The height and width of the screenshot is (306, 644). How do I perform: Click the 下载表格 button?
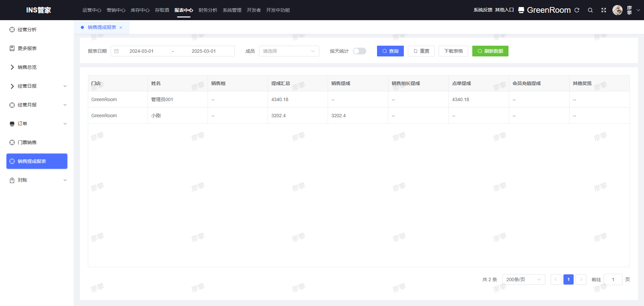[453, 51]
